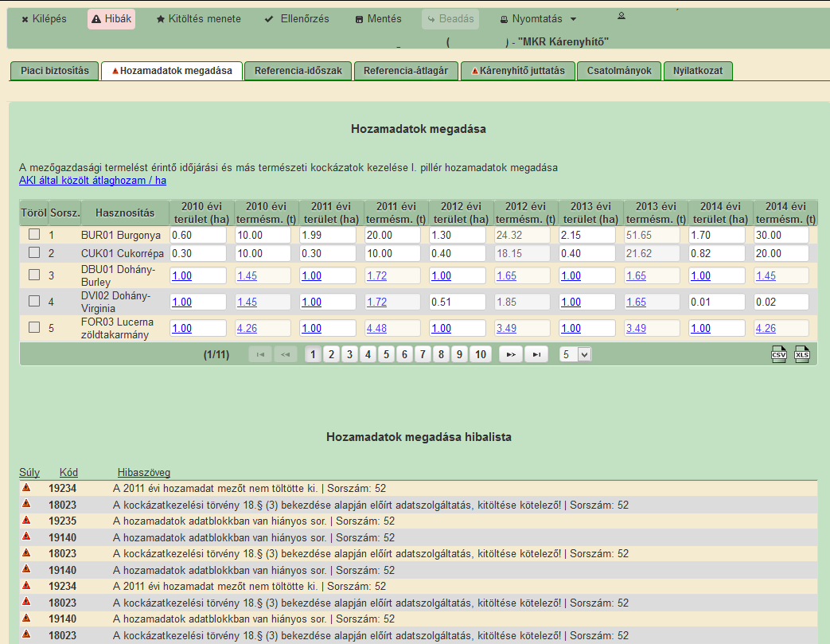Edit Burgonya 2010 terület field 0.60
Screen dimensions: 830x644
pyautogui.click(x=198, y=235)
